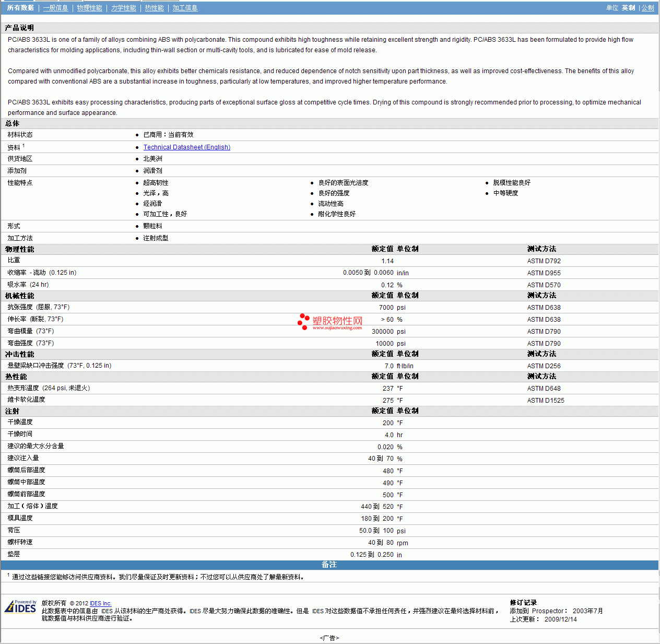Select the 颗粒料 form value

click(152, 226)
